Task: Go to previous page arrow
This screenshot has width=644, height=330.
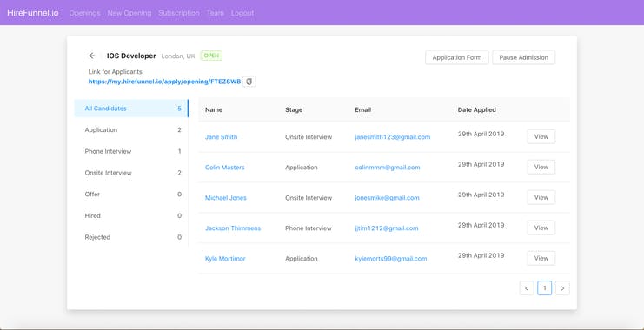Action: click(x=527, y=288)
